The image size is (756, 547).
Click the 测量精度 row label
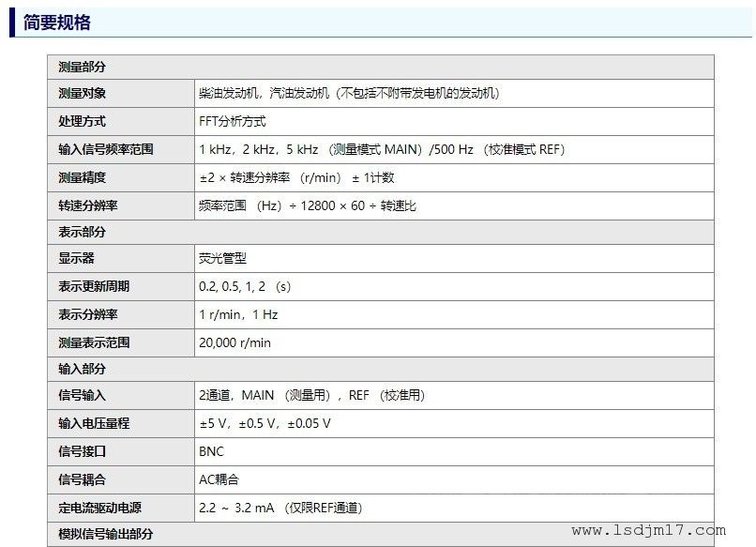(x=82, y=177)
